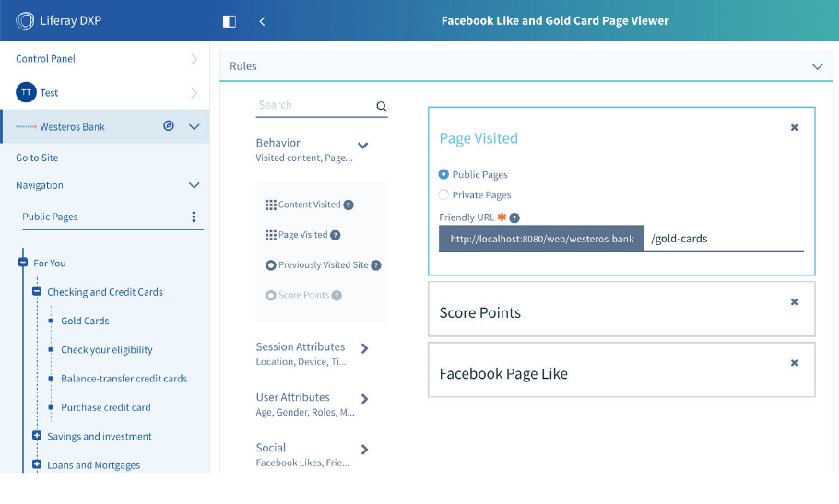
Task: Expand the Test user menu
Action: point(195,93)
